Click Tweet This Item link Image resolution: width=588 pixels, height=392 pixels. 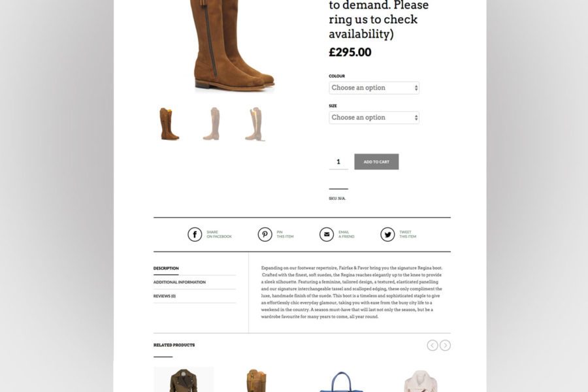pyautogui.click(x=408, y=235)
